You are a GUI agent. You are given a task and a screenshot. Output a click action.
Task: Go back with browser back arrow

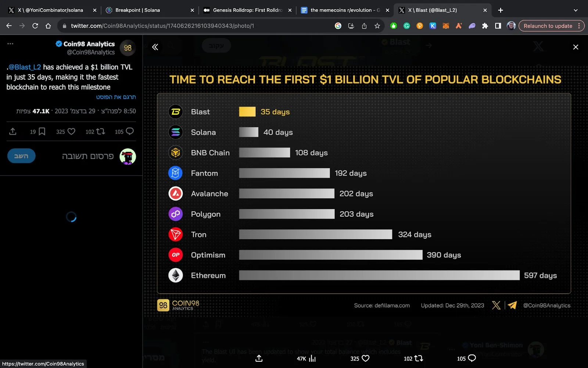click(x=9, y=26)
